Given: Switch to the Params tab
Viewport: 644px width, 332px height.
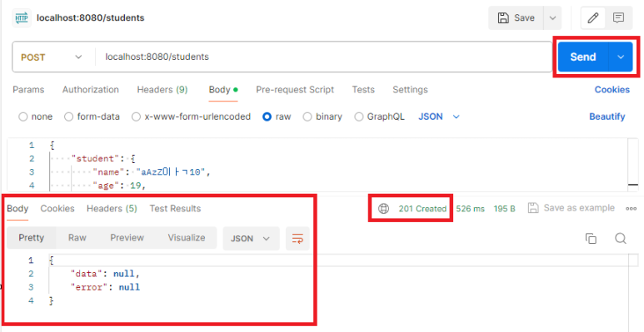Looking at the screenshot, I should (x=28, y=90).
